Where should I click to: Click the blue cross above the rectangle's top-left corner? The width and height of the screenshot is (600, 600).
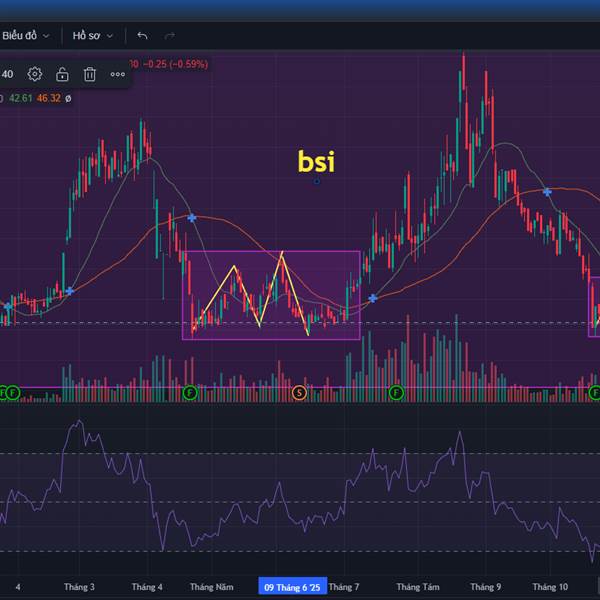tap(192, 218)
